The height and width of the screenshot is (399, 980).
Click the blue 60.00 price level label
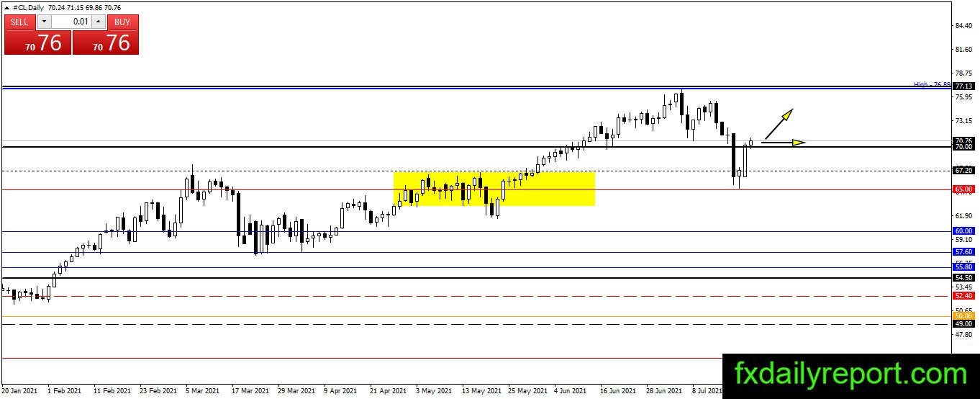click(x=963, y=231)
